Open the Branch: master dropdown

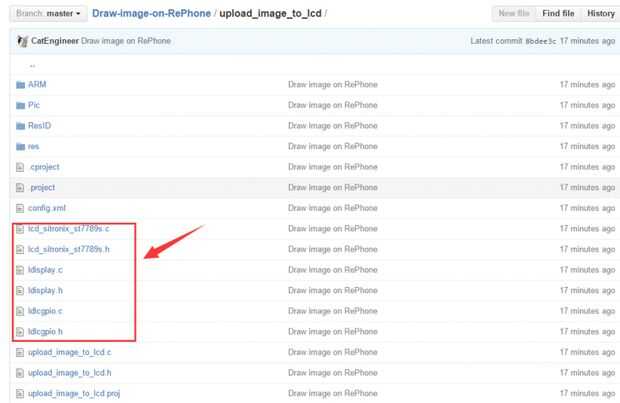coord(48,13)
